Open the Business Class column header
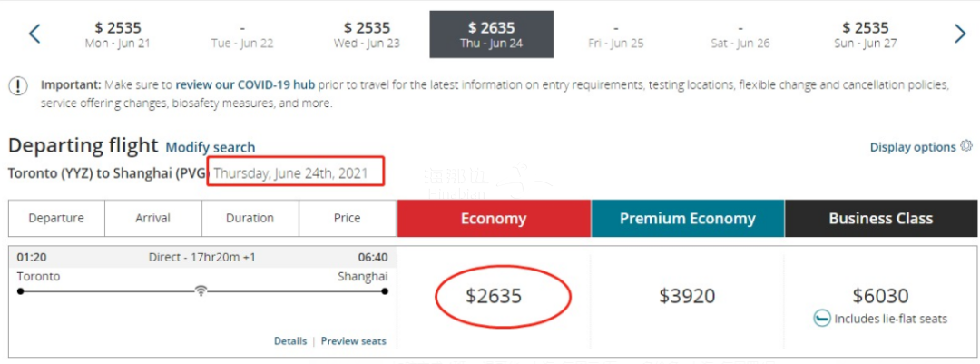Image resolution: width=980 pixels, height=364 pixels. click(x=881, y=218)
